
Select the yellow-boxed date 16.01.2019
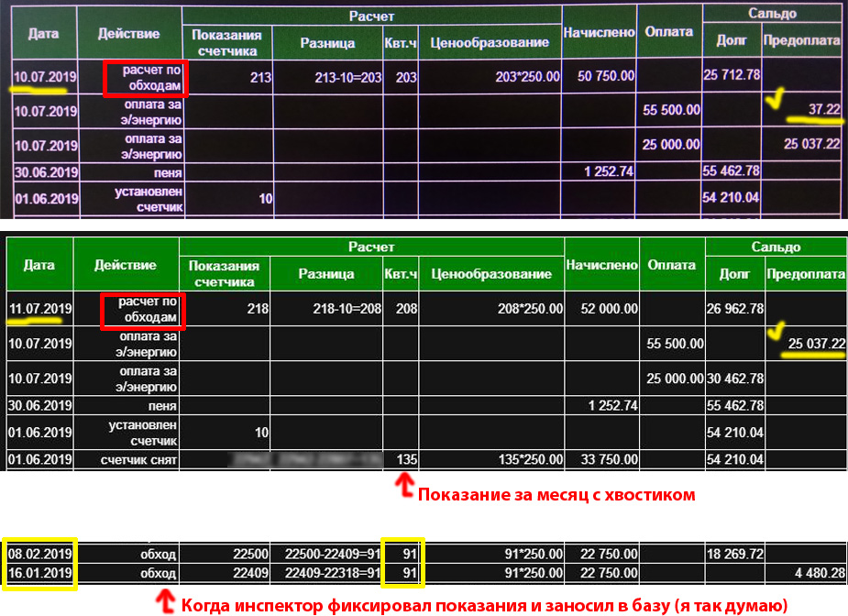coord(39,573)
